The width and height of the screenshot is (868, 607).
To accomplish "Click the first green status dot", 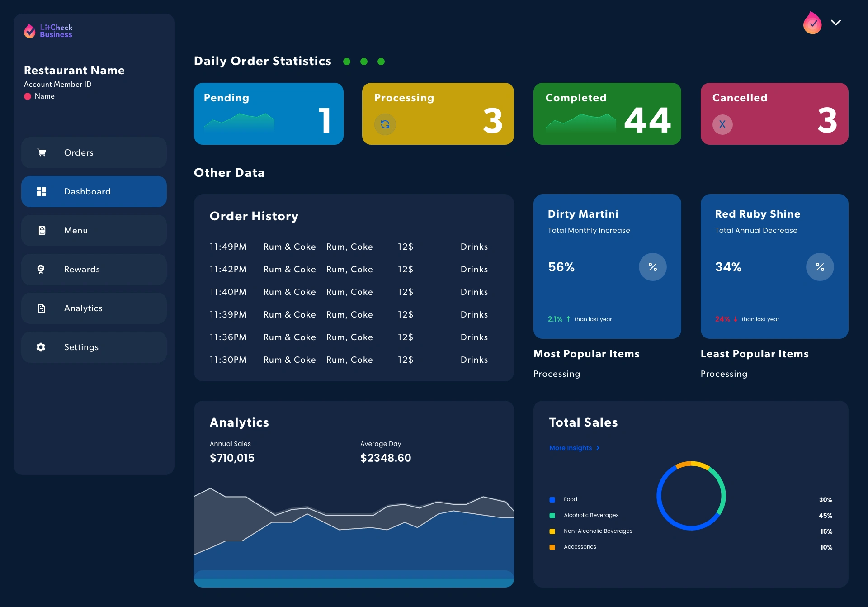I will click(x=347, y=62).
